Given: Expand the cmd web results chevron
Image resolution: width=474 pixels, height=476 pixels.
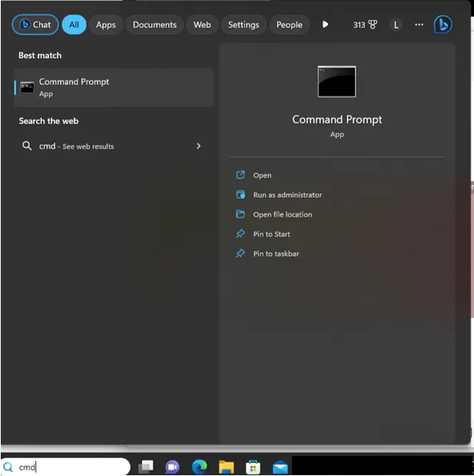Looking at the screenshot, I should click(199, 146).
